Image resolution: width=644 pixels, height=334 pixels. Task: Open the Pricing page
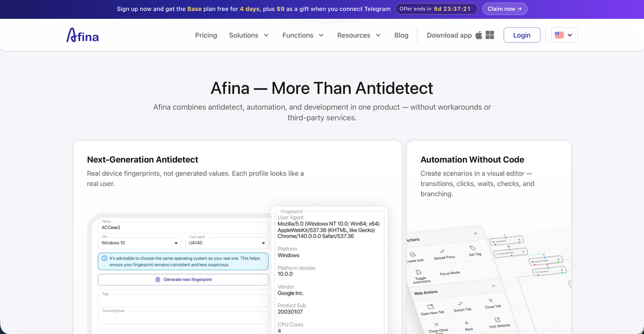(x=206, y=35)
